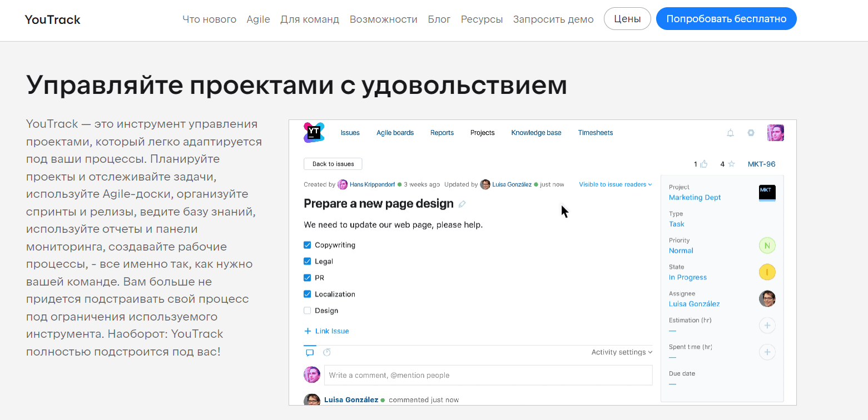The image size is (868, 420).
Task: Open the Возможности menu
Action: click(384, 19)
